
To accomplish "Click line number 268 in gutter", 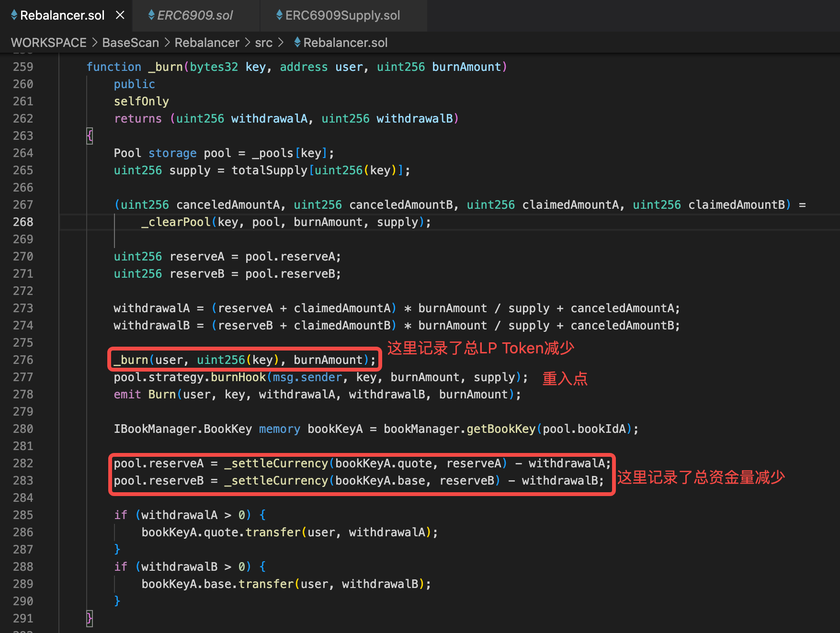I will pyautogui.click(x=23, y=222).
